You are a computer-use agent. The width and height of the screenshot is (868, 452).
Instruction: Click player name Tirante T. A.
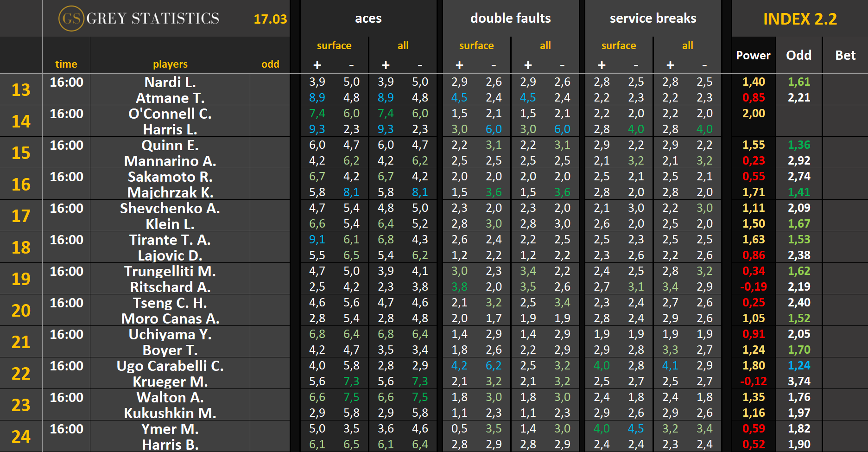tap(170, 240)
